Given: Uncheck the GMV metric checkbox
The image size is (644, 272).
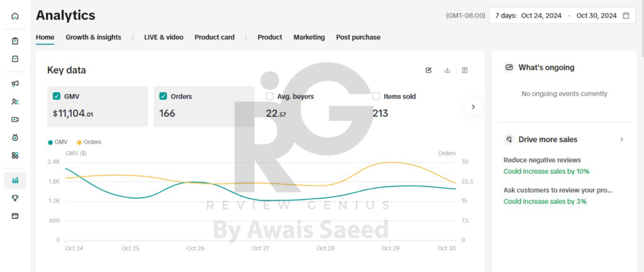Looking at the screenshot, I should (57, 96).
